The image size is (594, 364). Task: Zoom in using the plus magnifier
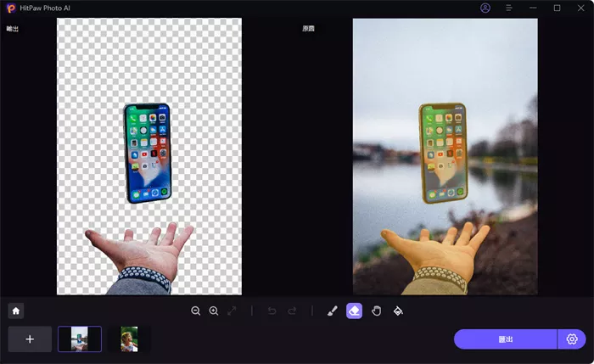point(214,311)
